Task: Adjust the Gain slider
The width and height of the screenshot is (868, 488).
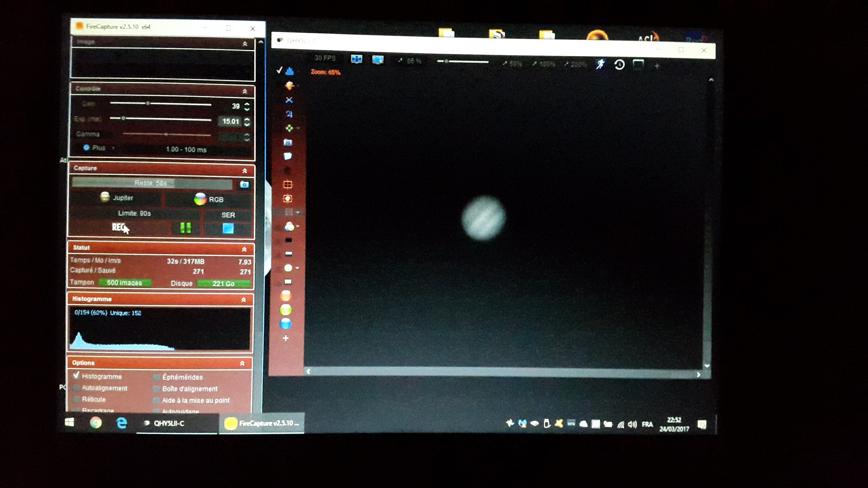Action: [x=148, y=103]
